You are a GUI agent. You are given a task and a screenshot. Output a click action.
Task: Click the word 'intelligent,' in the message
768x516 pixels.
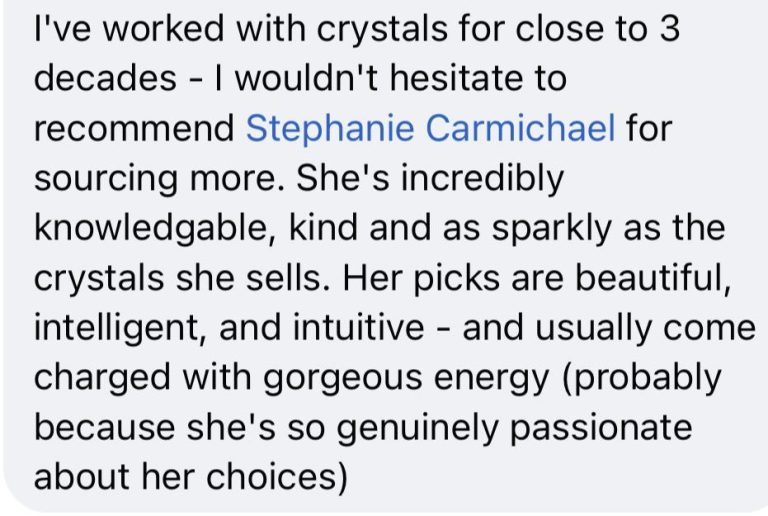pyautogui.click(x=120, y=329)
